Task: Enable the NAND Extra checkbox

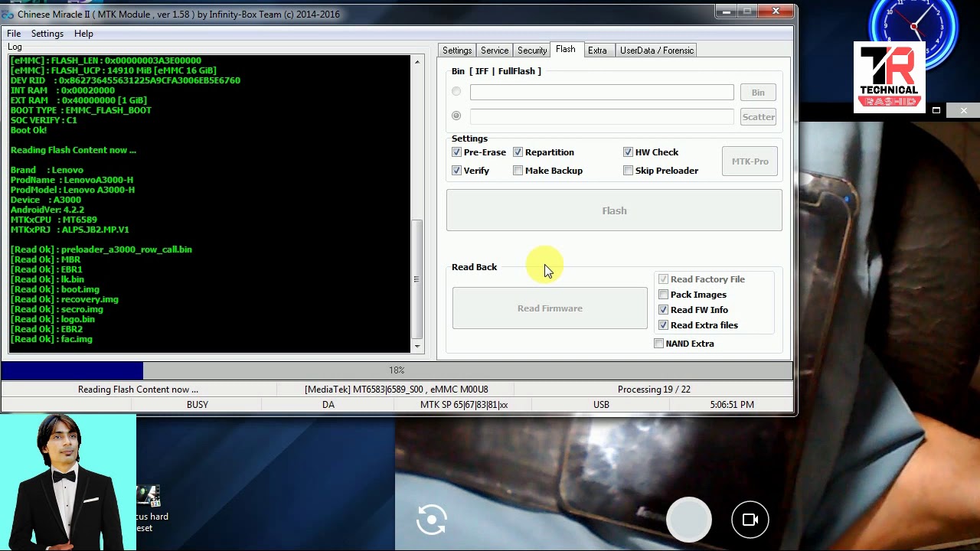Action: 659,344
